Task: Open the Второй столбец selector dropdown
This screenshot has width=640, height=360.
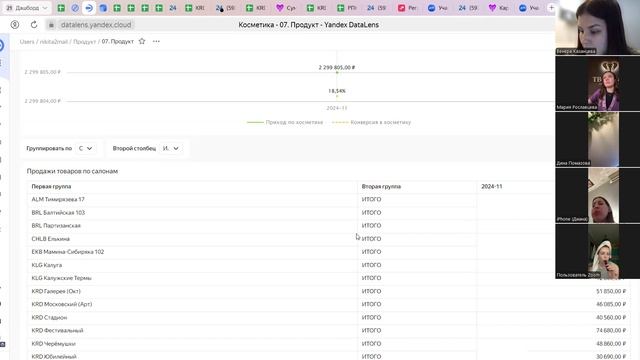Action: point(170,148)
